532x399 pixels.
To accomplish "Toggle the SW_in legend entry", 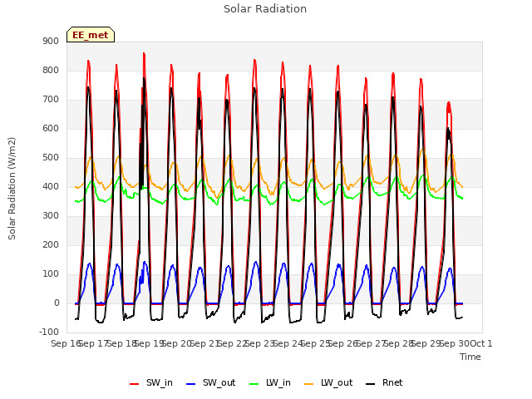I will pos(151,382).
